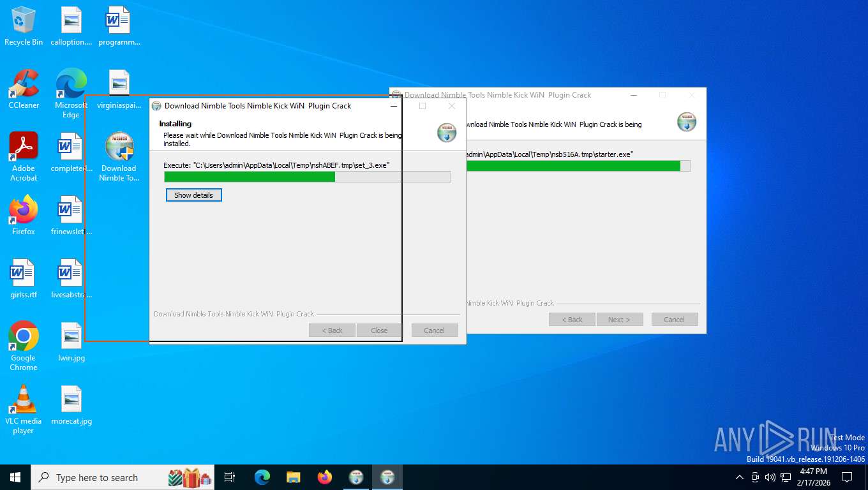Launch Microsoft Edge desktop shortcut
This screenshot has height=490, width=868.
point(71,94)
